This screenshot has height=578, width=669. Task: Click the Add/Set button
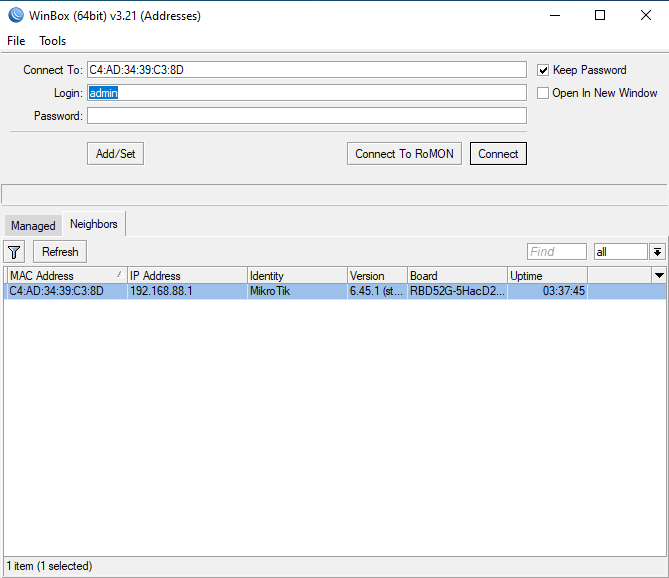[x=116, y=154]
